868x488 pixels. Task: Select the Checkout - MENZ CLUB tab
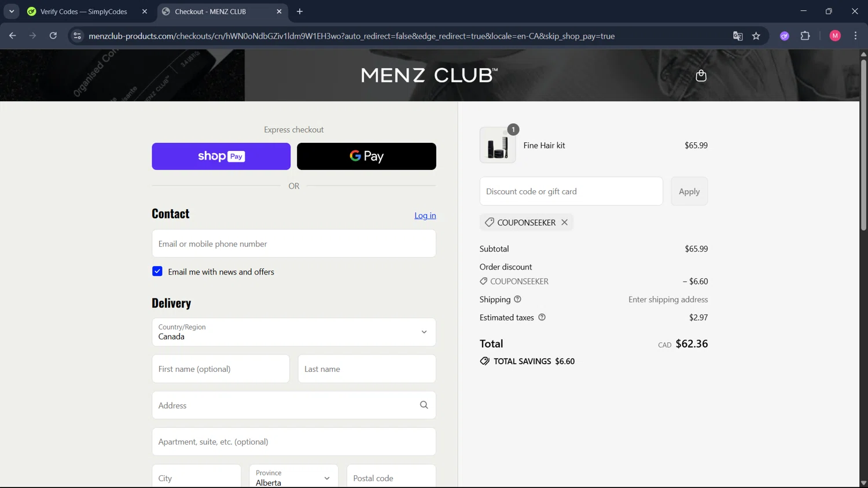(223, 12)
